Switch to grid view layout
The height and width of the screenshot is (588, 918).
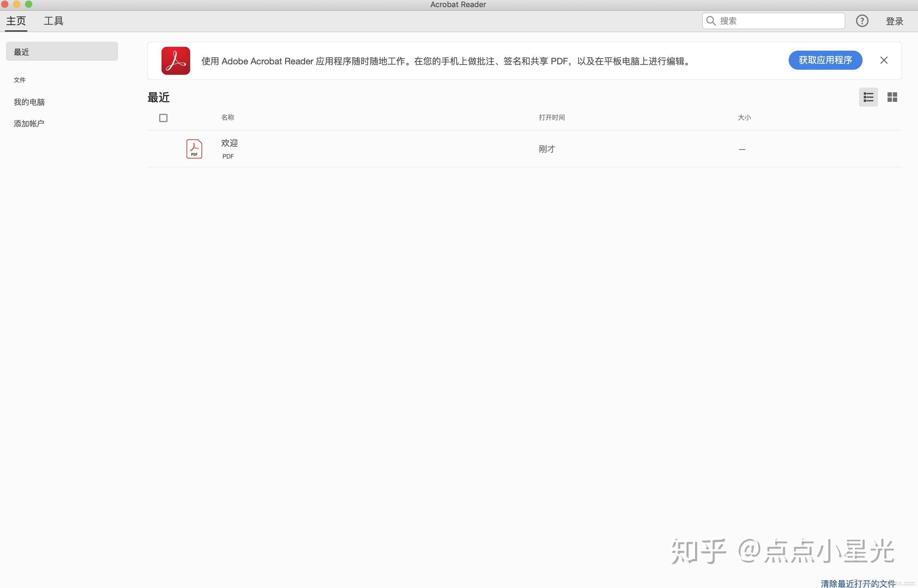point(892,97)
